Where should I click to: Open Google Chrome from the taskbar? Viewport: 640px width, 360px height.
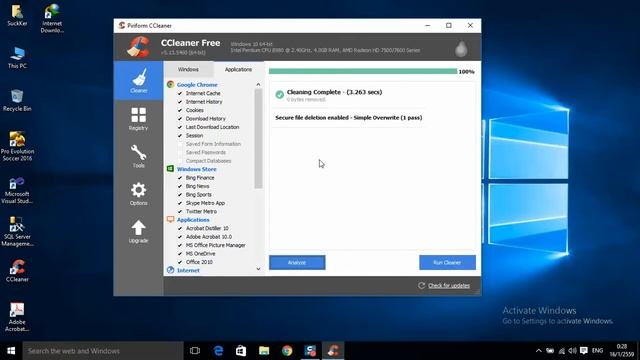pyautogui.click(x=287, y=351)
